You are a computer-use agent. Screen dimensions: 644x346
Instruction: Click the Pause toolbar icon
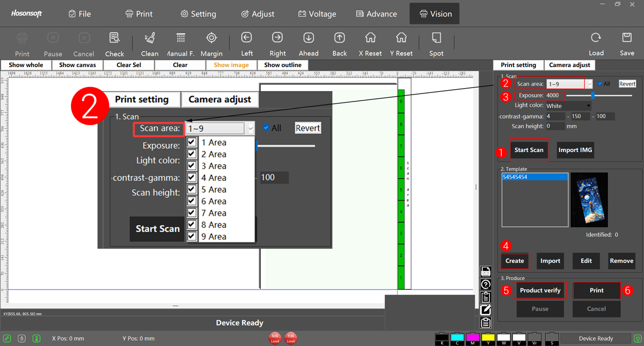(x=53, y=38)
